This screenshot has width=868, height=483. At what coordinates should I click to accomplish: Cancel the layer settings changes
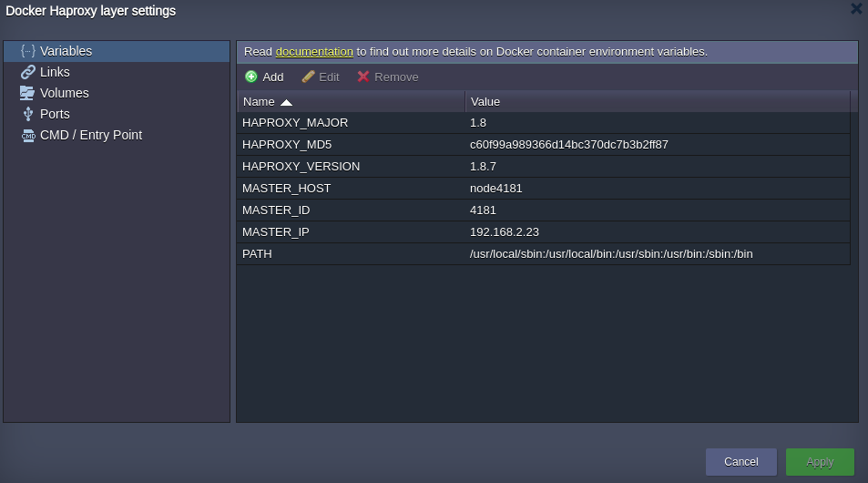coord(741,462)
